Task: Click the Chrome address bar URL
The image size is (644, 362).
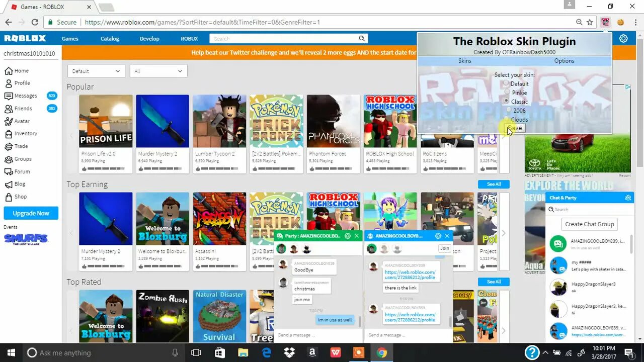Action: click(x=202, y=22)
